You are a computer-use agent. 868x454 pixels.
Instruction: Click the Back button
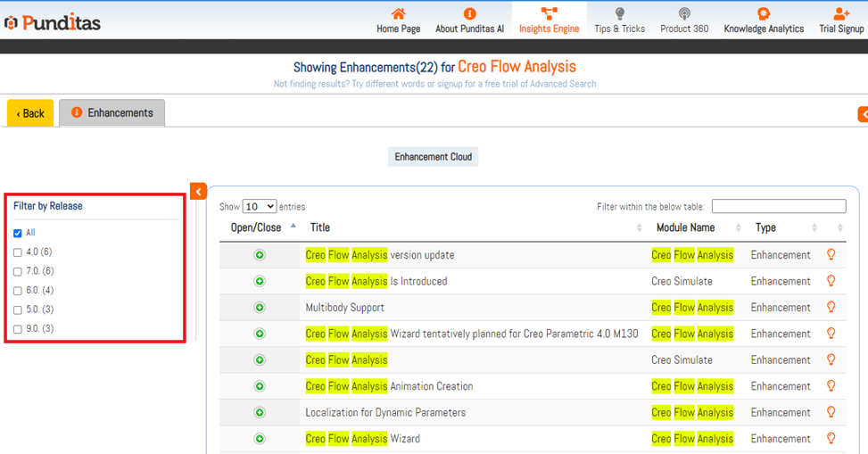click(x=30, y=113)
